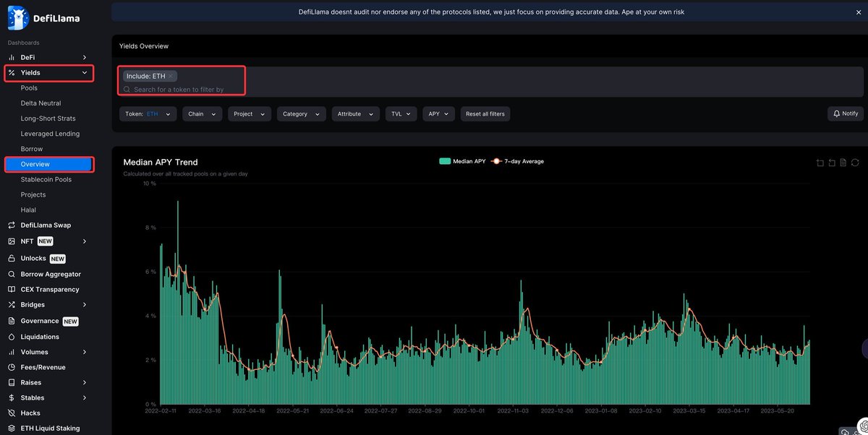This screenshot has width=868, height=435.
Task: Click the Hacks shield icon
Action: (x=12, y=413)
